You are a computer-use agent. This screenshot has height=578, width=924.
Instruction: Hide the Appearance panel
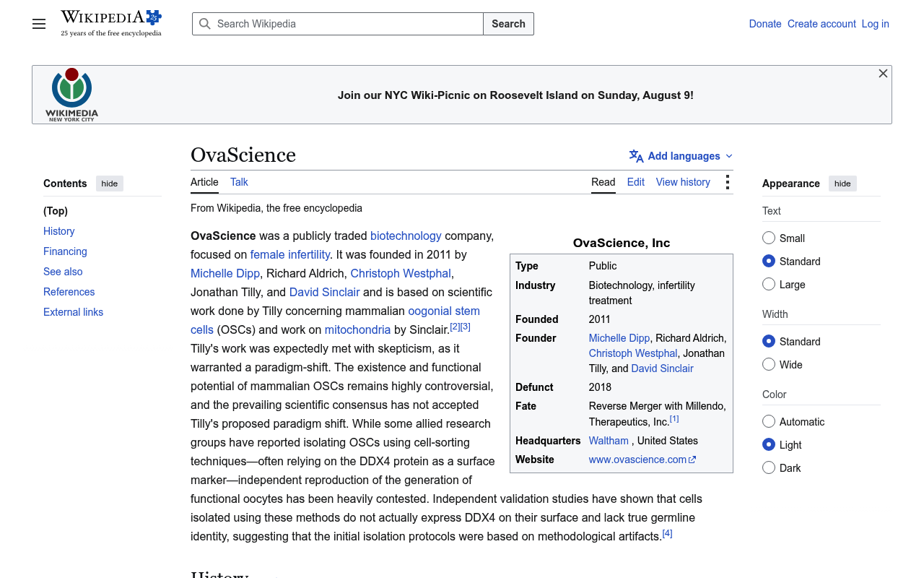[842, 184]
